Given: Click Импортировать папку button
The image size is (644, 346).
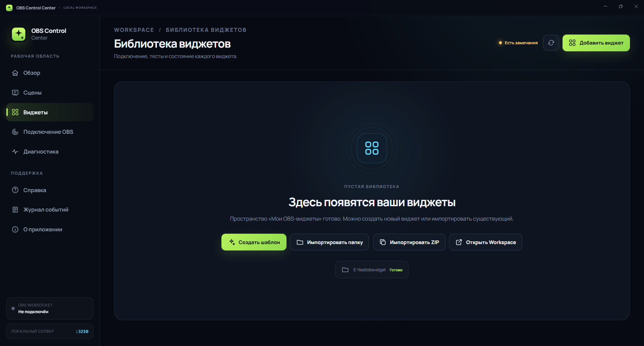Looking at the screenshot, I should click(329, 242).
